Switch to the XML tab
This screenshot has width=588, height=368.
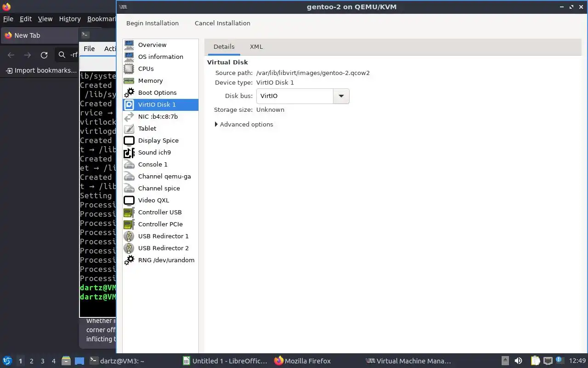point(256,46)
